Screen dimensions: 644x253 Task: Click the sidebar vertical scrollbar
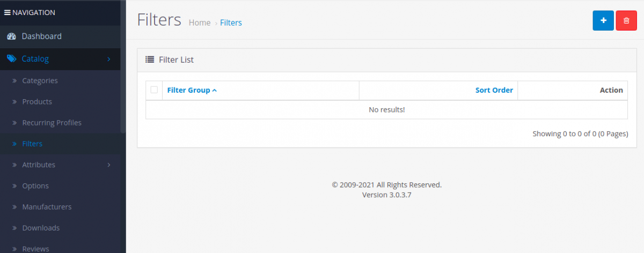pyautogui.click(x=123, y=66)
